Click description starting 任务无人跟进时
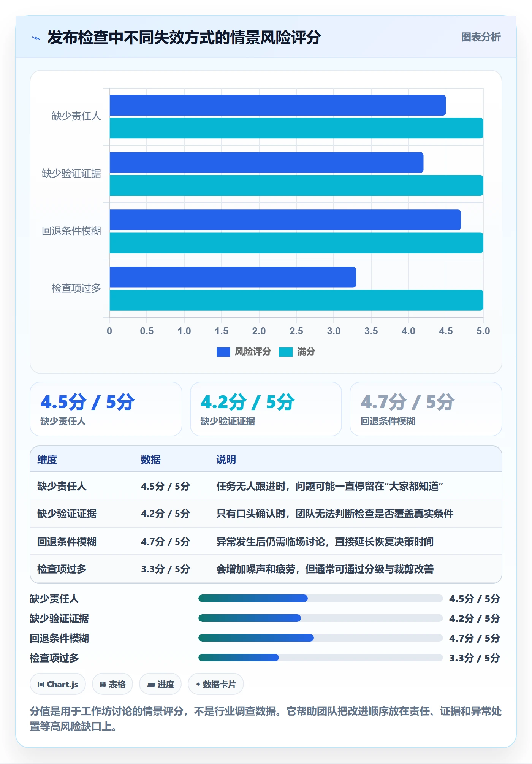 pyautogui.click(x=330, y=486)
